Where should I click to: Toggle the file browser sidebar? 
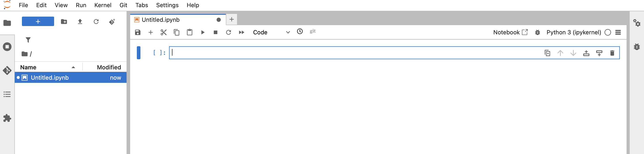coord(7,23)
